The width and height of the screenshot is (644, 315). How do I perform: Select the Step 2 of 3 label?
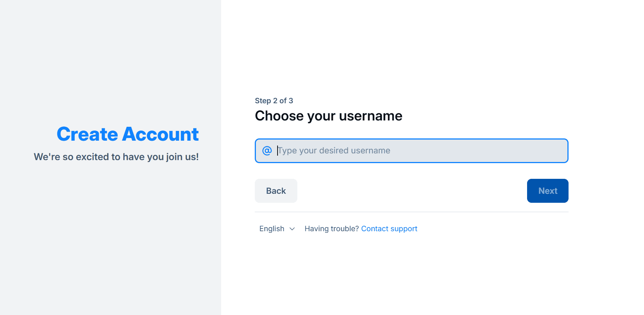[x=274, y=101]
